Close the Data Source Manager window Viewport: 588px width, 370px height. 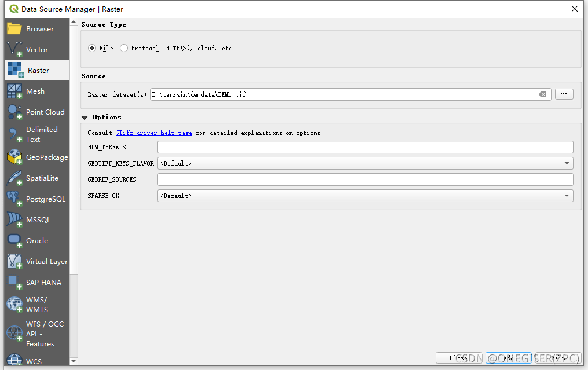(575, 9)
